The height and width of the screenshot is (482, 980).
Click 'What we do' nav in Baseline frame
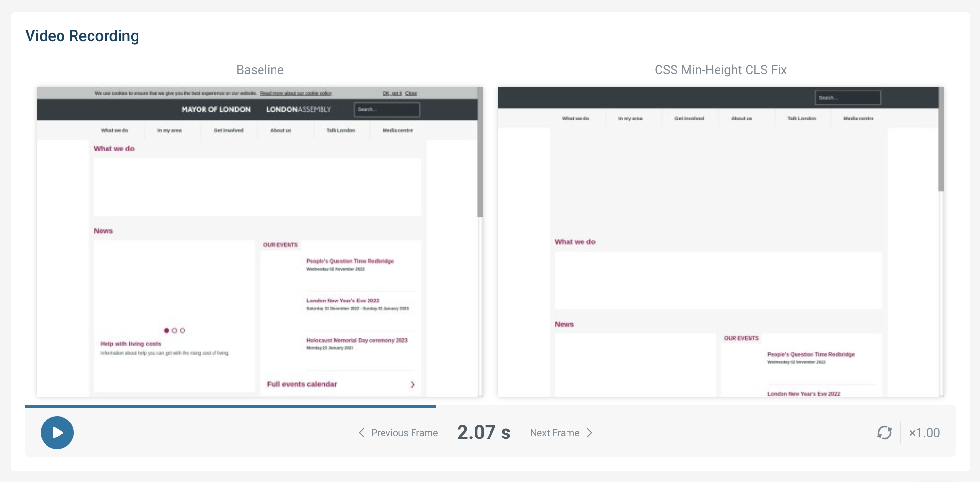point(115,130)
